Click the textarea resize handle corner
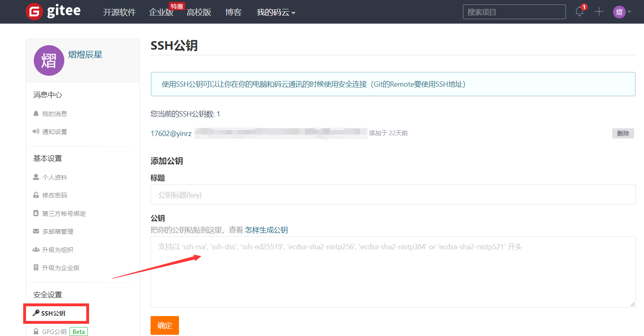This screenshot has width=644, height=336. click(x=633, y=304)
